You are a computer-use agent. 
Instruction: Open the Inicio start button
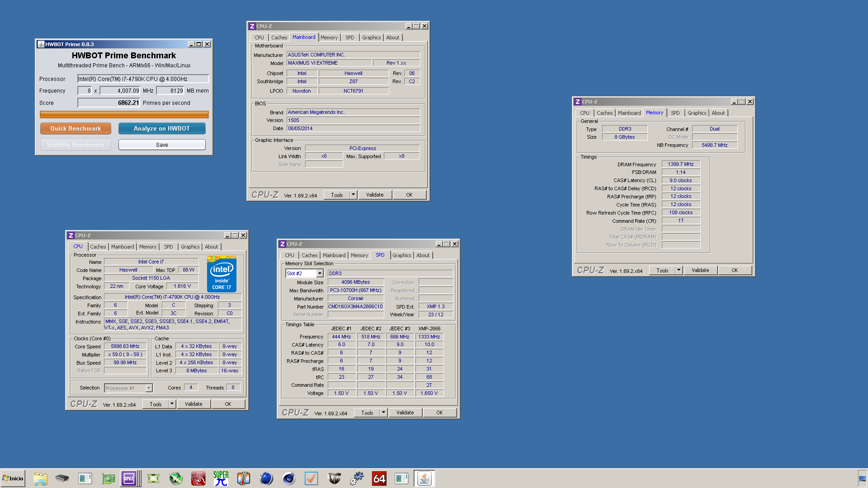point(13,479)
